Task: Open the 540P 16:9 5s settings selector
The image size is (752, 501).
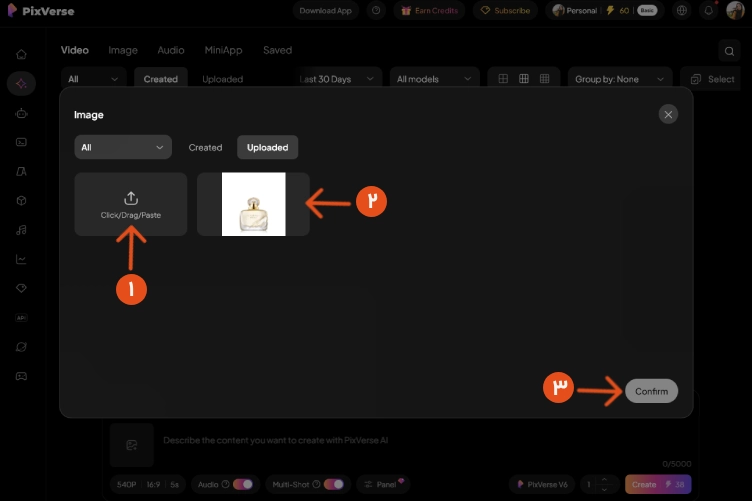Action: 148,484
